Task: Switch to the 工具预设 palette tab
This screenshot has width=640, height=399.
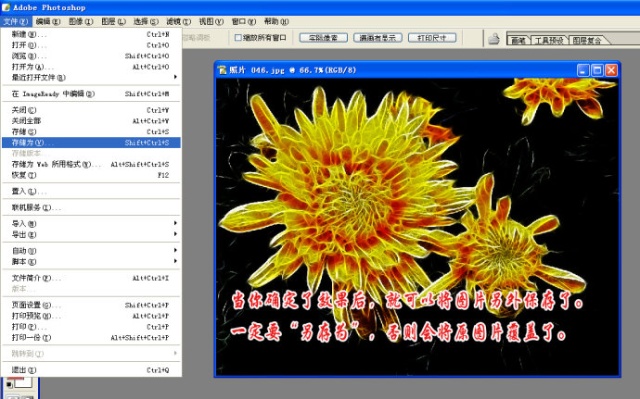Action: point(549,40)
